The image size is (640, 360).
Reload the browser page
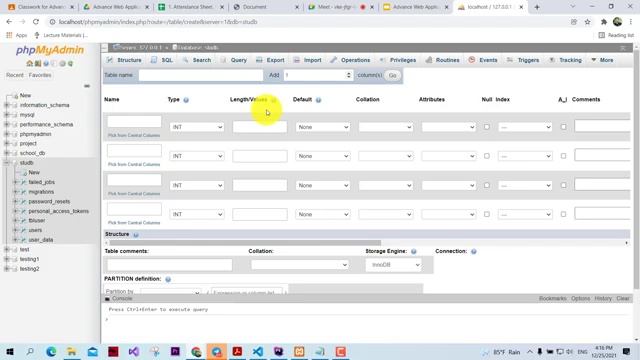click(x=36, y=22)
